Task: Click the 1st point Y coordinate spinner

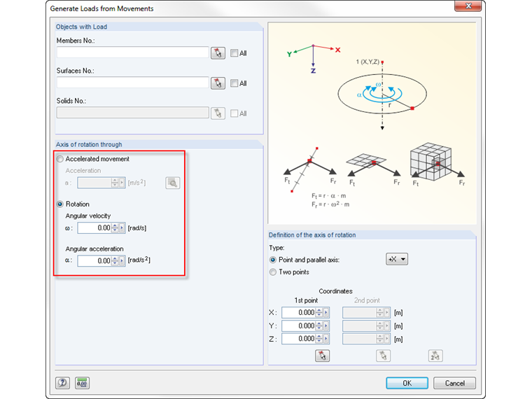Action: tap(319, 325)
